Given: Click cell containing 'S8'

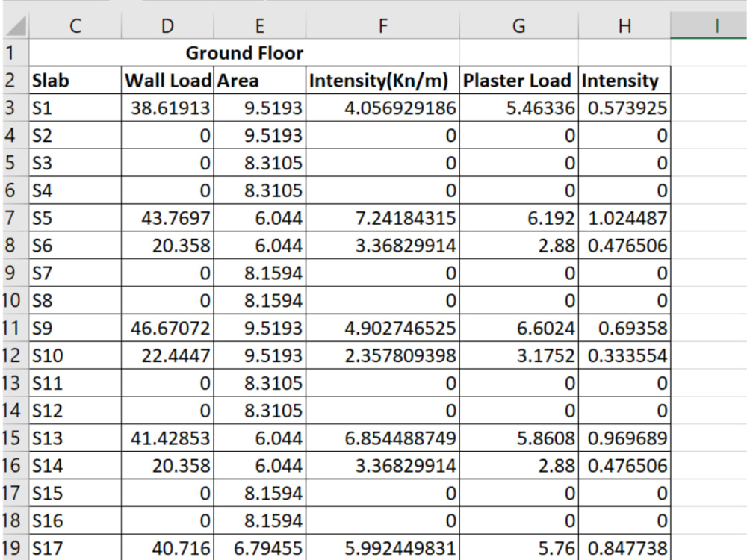Looking at the screenshot, I should (x=75, y=300).
